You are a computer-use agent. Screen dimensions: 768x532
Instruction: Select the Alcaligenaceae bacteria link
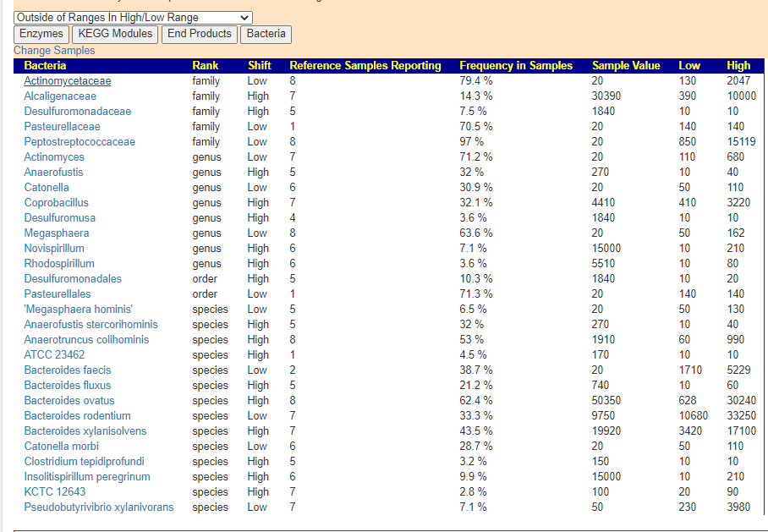coord(60,96)
